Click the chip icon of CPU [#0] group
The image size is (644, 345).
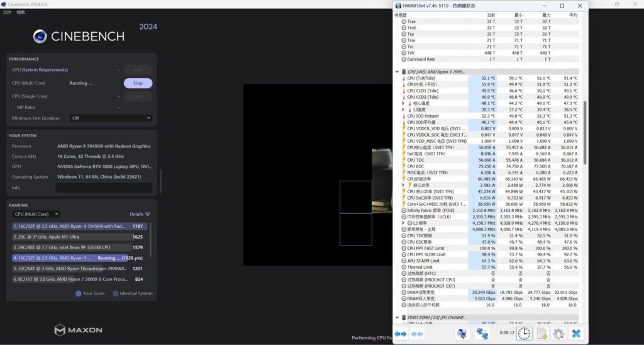[x=404, y=72]
